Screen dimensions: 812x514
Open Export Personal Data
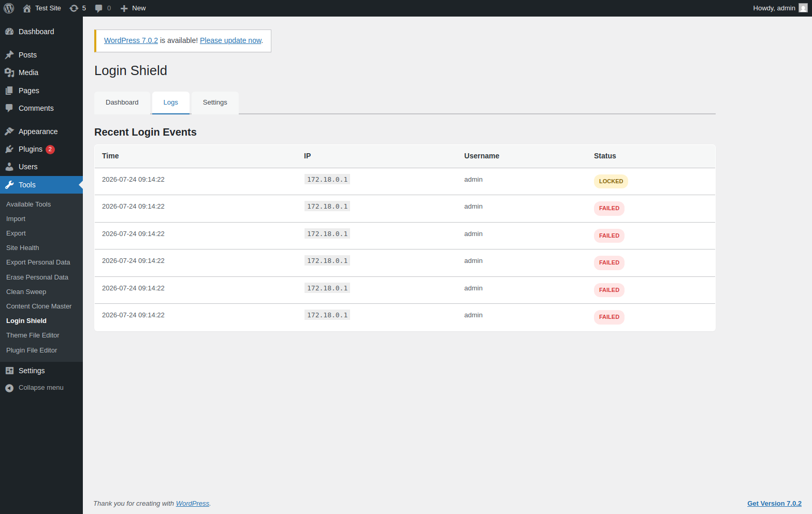click(x=38, y=262)
